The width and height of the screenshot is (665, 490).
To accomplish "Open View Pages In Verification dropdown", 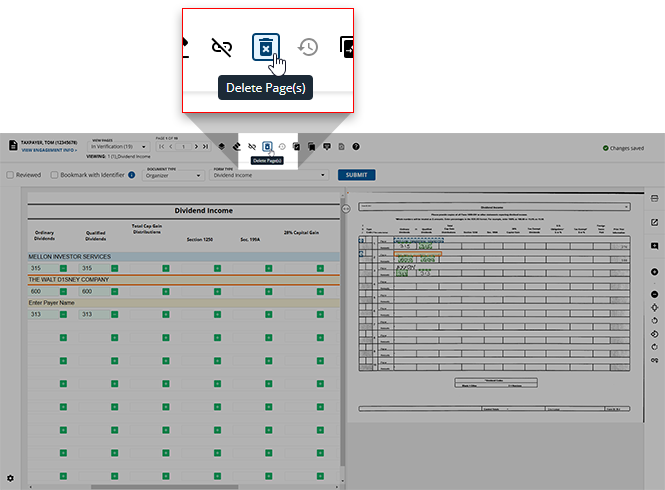I will tap(118, 147).
